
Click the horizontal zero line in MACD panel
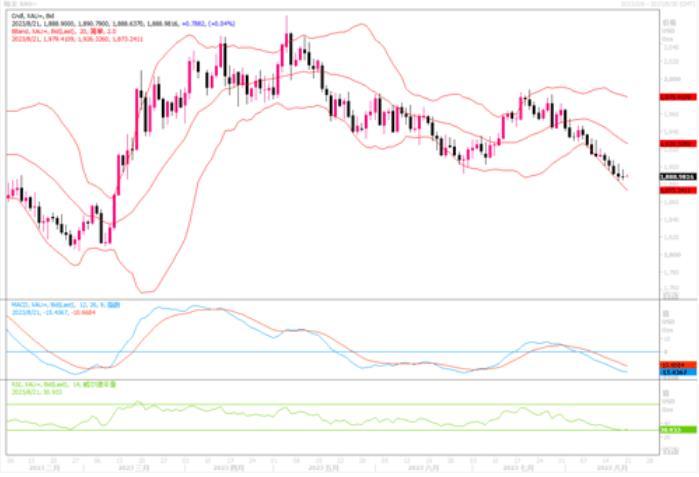click(300, 352)
